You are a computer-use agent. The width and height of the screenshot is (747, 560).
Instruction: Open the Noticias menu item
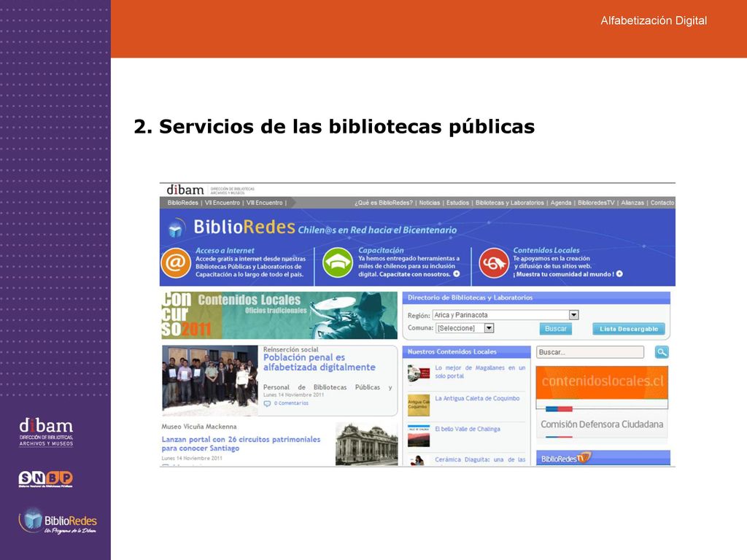(429, 203)
